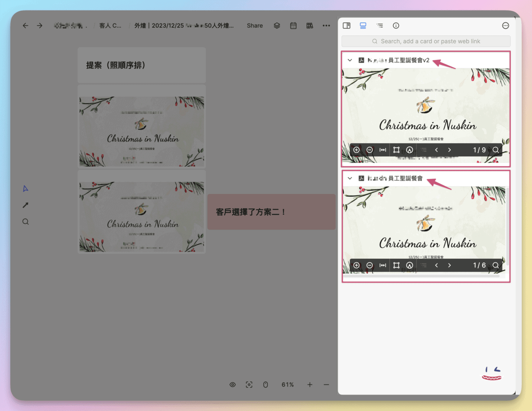Go back with the left arrow
Image resolution: width=532 pixels, height=411 pixels.
(25, 26)
